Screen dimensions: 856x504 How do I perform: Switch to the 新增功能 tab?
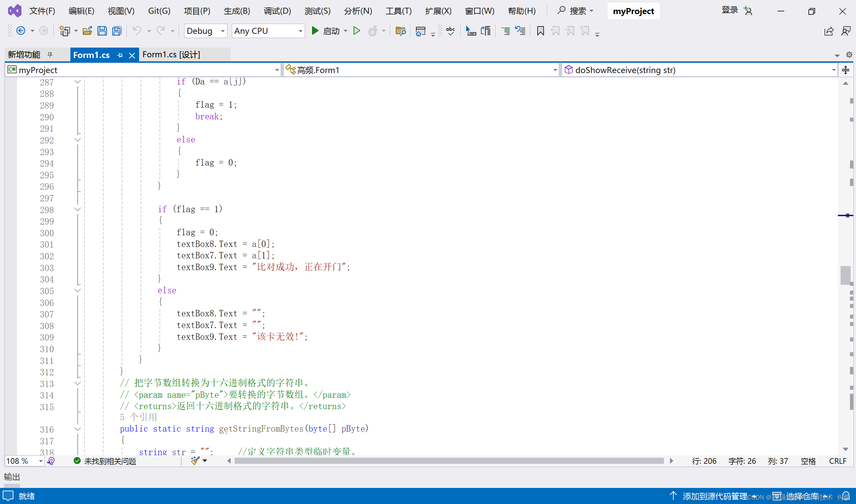24,54
